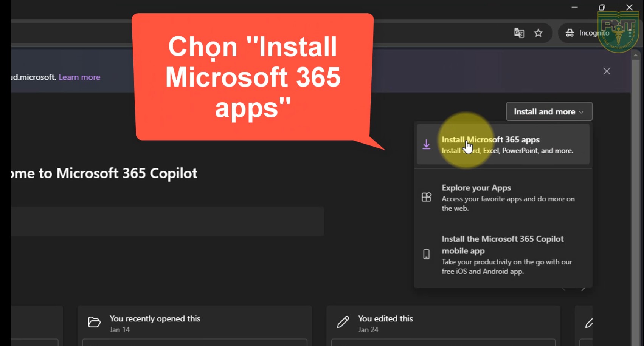Choose Install Microsoft 365 apps option
Viewport: 644px width, 346px height.
point(503,145)
